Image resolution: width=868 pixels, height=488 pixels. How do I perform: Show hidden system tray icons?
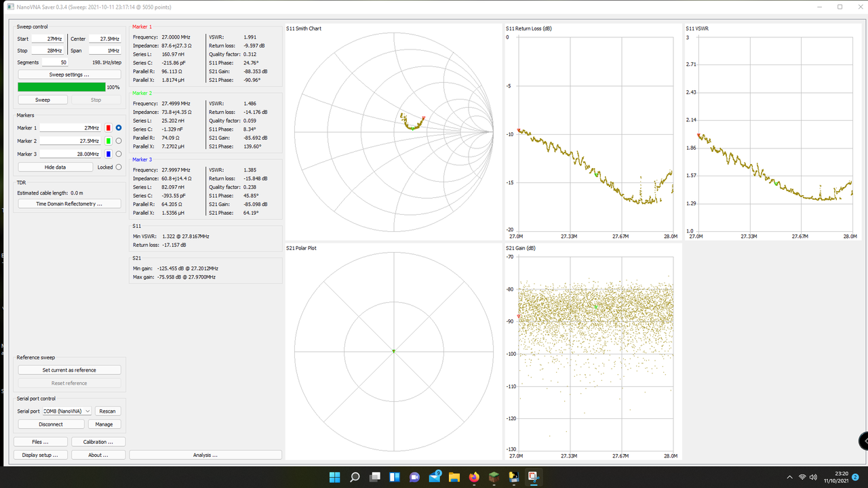point(789,477)
